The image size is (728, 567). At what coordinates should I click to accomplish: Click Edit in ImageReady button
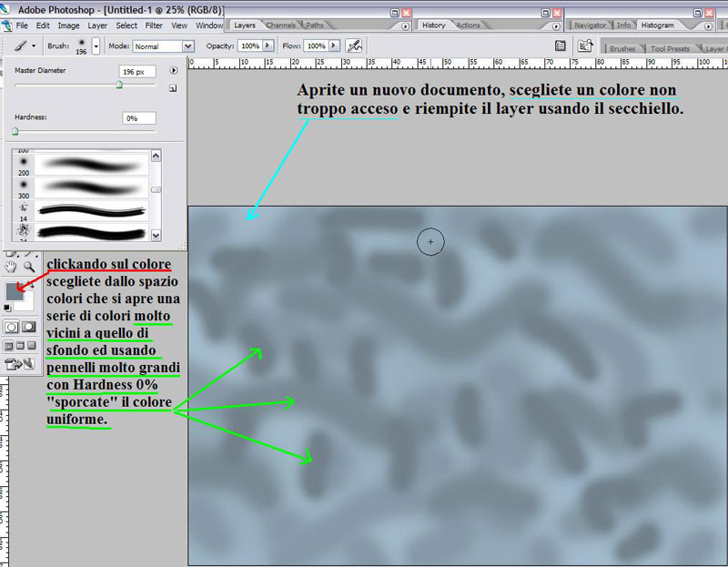click(x=19, y=365)
